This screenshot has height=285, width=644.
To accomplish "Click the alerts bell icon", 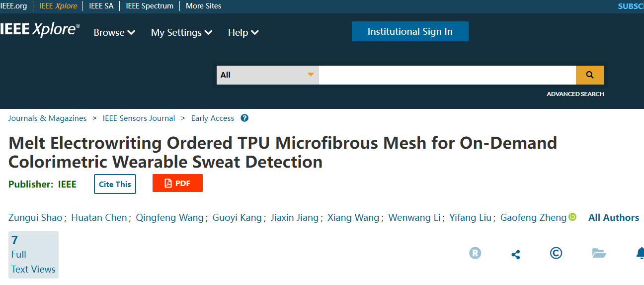I will click(x=640, y=253).
